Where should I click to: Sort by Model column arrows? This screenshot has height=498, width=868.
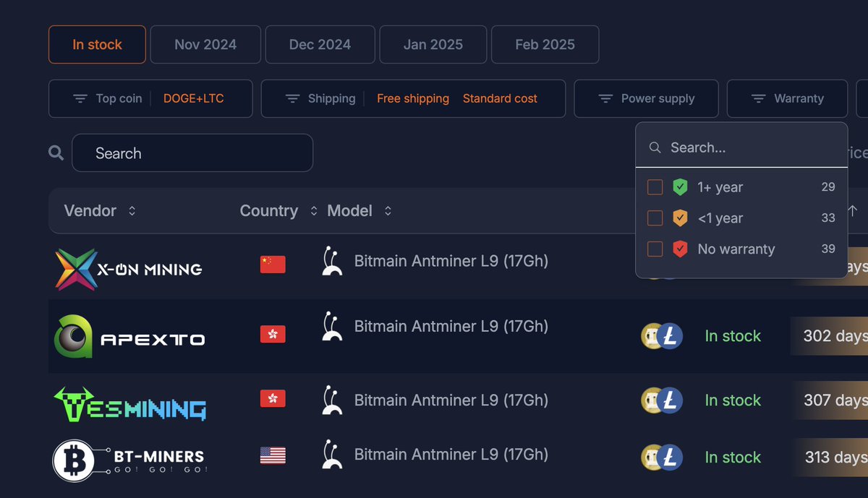(x=388, y=211)
